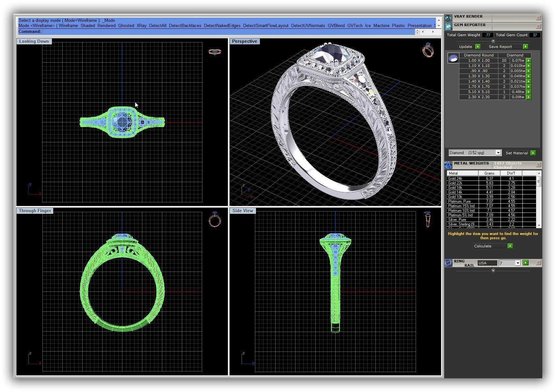Choose Rendered display mode option
Screen dimensions: 556x392
pos(106,25)
